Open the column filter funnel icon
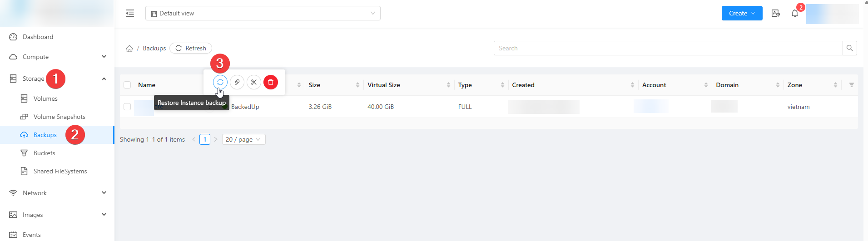 click(x=851, y=85)
